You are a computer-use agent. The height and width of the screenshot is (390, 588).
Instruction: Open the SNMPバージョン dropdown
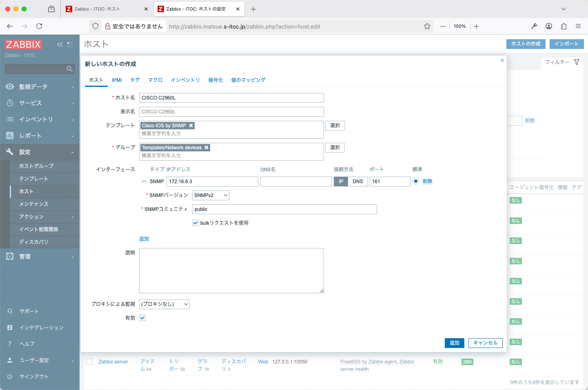(211, 195)
